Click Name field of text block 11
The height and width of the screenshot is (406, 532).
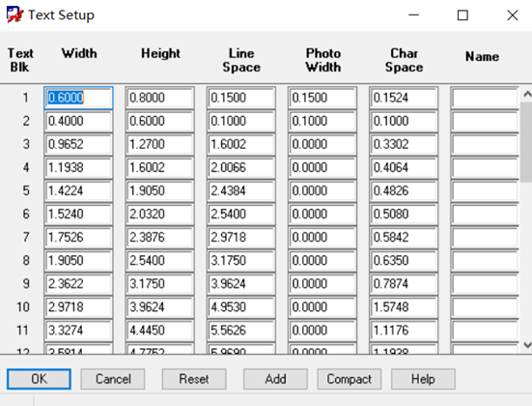[485, 331]
